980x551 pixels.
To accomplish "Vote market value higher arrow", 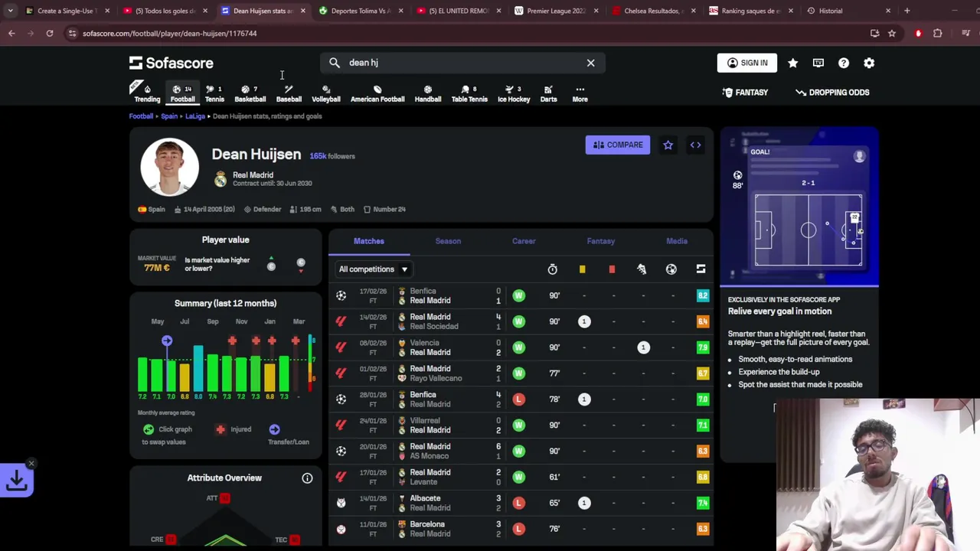I will pyautogui.click(x=271, y=264).
